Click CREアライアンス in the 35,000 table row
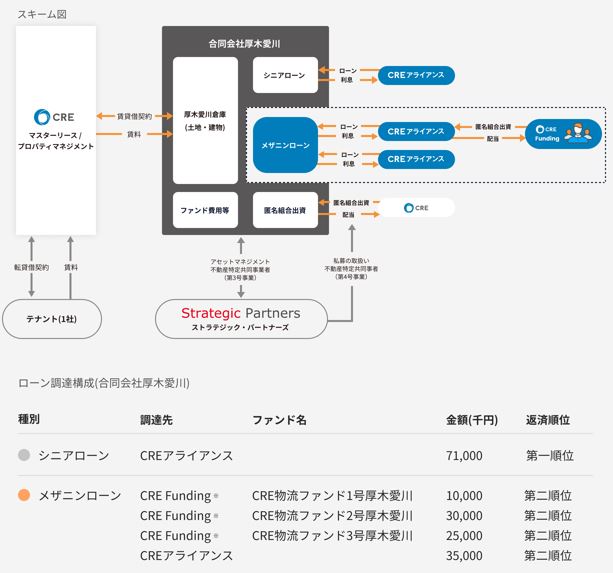The width and height of the screenshot is (613, 573). click(186, 555)
